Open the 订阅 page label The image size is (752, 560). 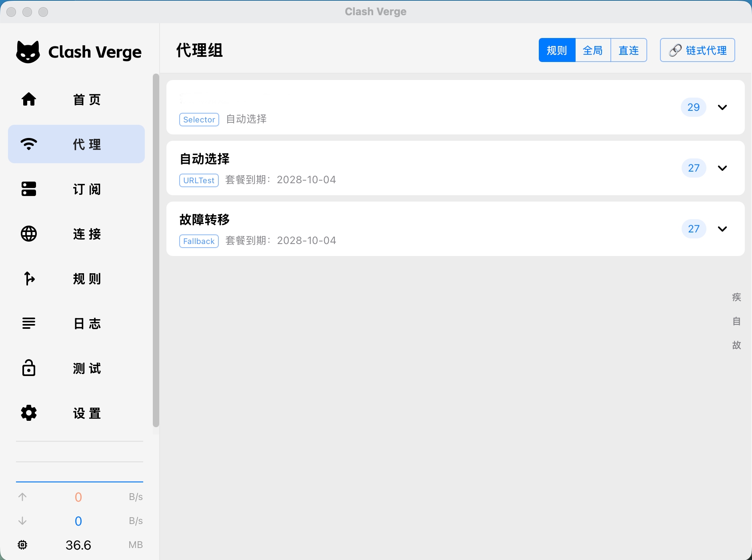click(x=87, y=189)
